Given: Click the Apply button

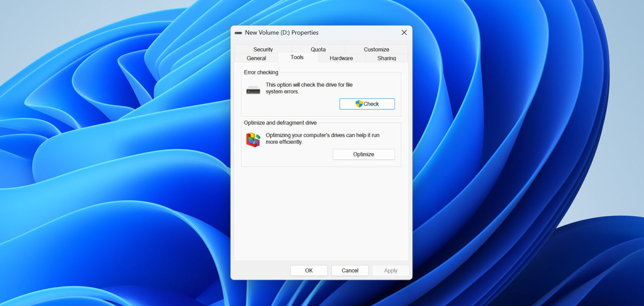Looking at the screenshot, I should [x=391, y=270].
